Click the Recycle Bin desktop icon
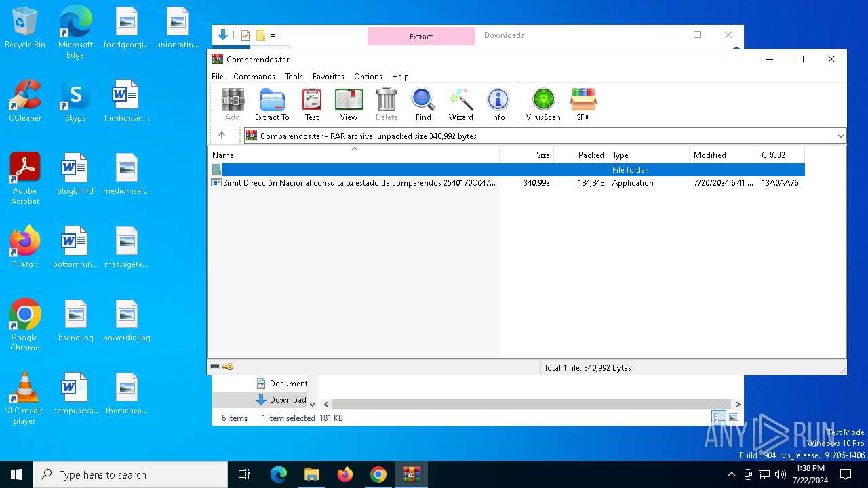 click(x=24, y=28)
